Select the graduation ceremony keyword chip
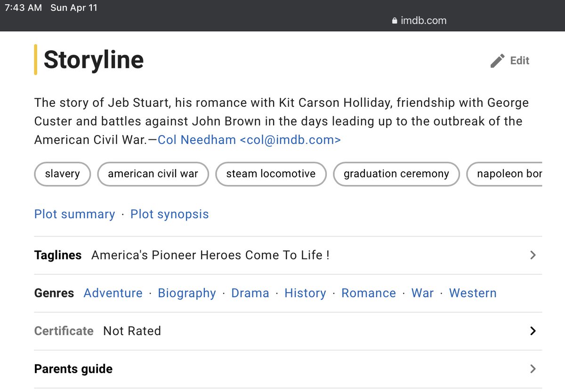Viewport: 565px width, 392px height. pos(396,174)
